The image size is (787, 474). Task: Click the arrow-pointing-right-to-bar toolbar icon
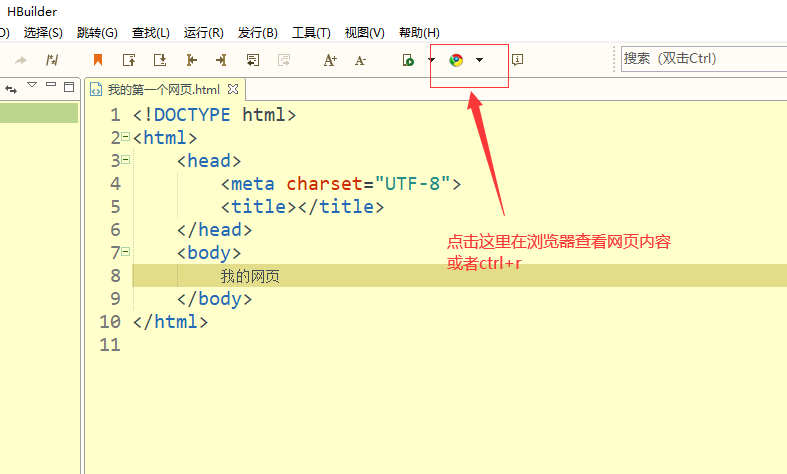pyautogui.click(x=221, y=60)
